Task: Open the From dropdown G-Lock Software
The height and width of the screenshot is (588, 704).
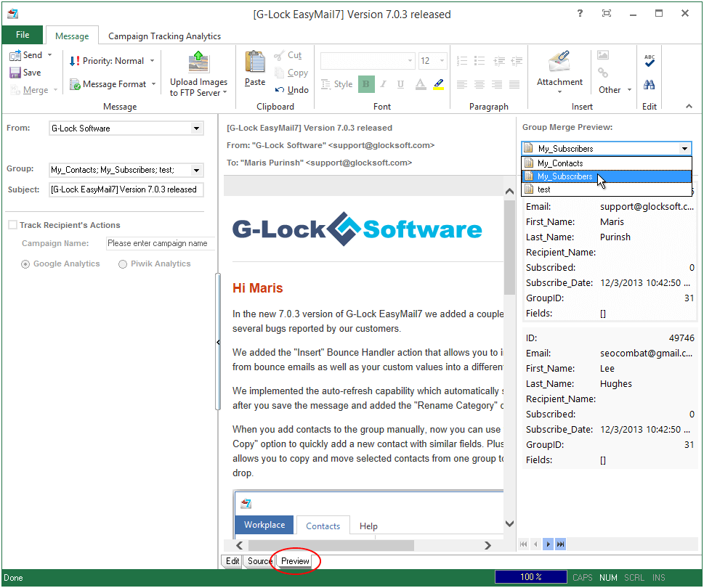Action: point(196,128)
